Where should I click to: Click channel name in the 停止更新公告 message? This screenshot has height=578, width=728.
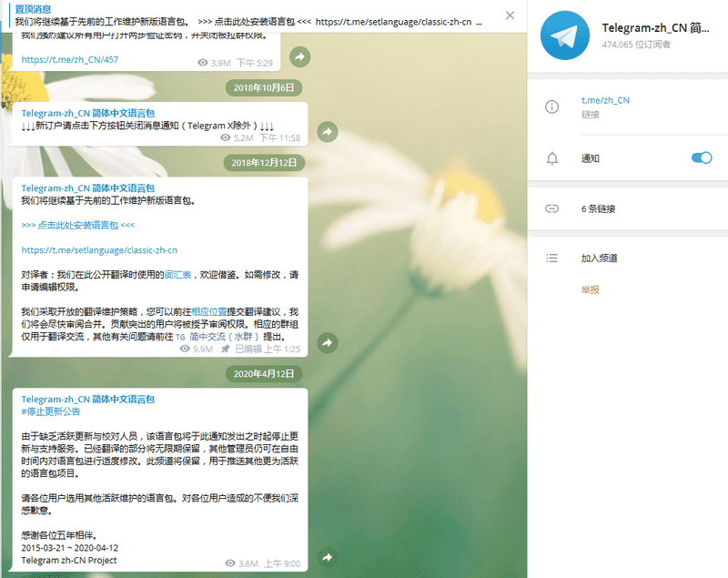87,400
